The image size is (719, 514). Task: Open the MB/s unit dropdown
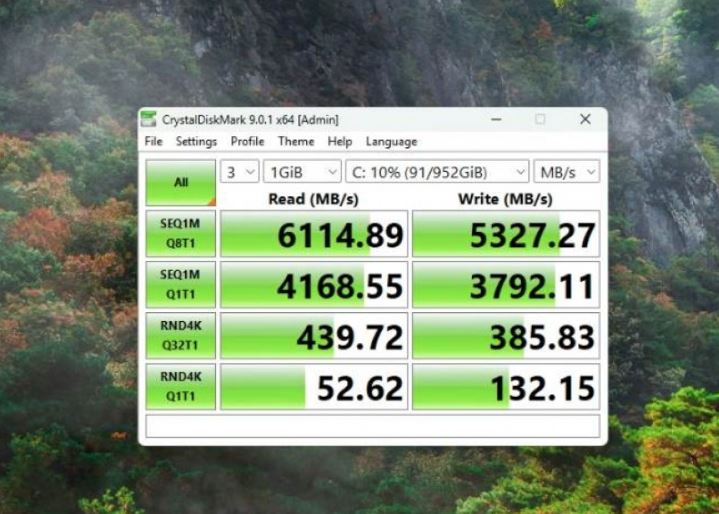pyautogui.click(x=566, y=172)
